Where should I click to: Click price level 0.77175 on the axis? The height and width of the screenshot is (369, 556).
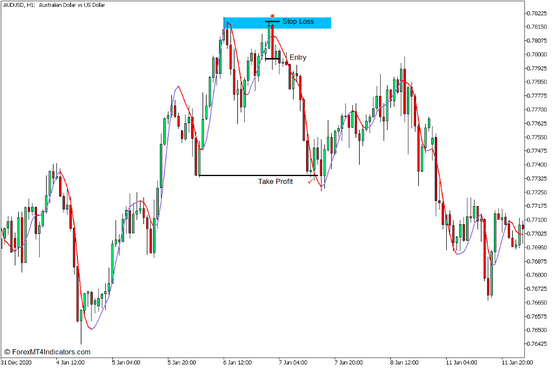pyautogui.click(x=536, y=206)
